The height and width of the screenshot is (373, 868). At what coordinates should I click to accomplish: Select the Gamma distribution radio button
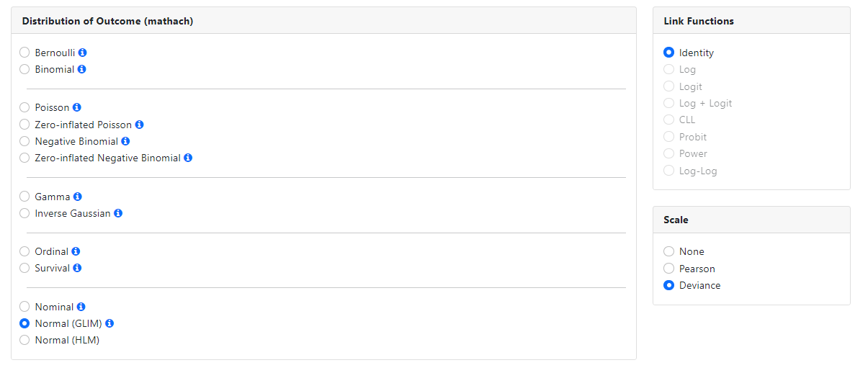25,197
